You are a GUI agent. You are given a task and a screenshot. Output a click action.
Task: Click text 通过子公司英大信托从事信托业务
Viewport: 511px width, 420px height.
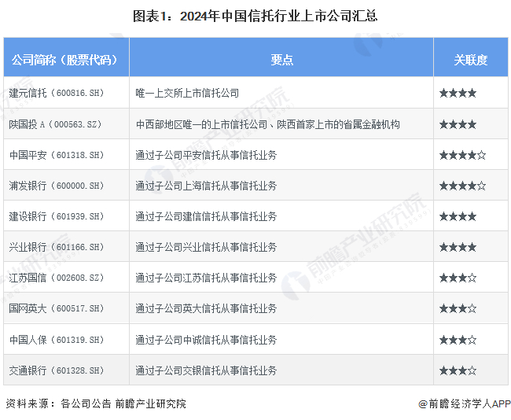coord(206,308)
